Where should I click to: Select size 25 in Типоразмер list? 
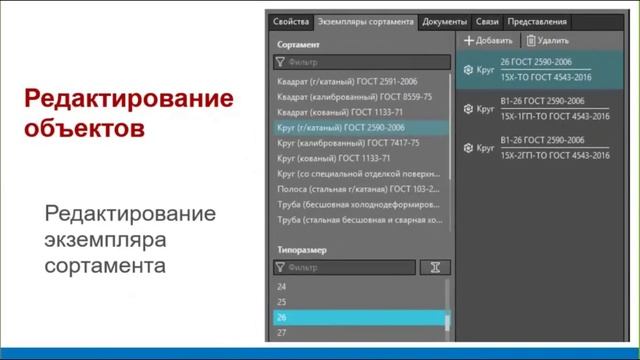point(359,302)
